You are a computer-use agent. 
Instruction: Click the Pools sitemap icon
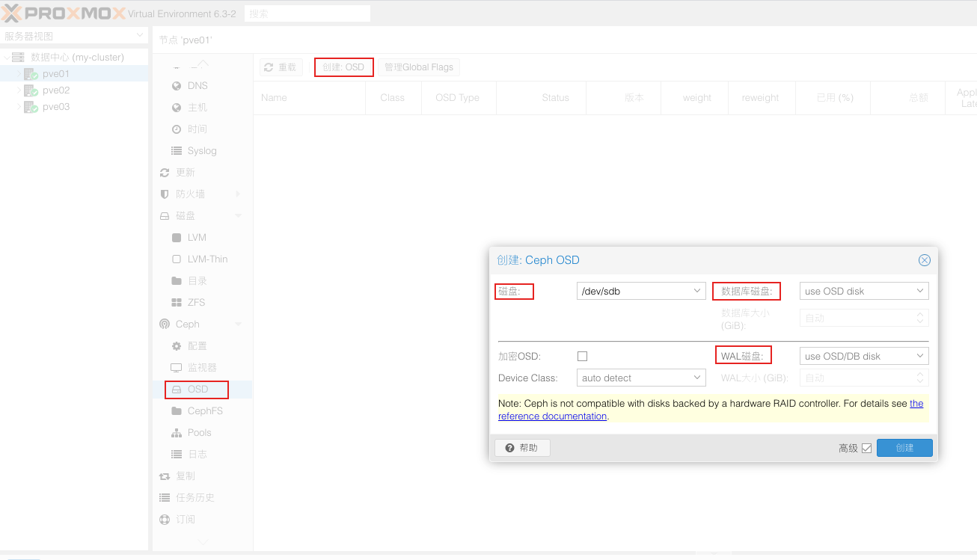point(177,433)
